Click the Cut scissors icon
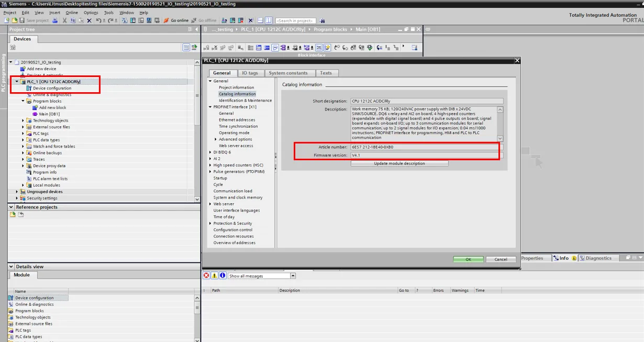Image resolution: width=644 pixels, height=342 pixels. (x=64, y=20)
